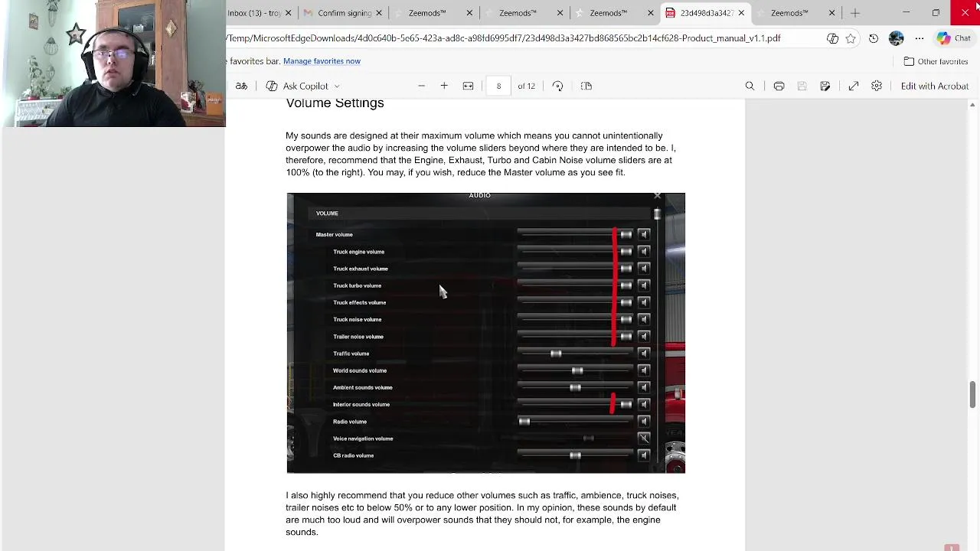Viewport: 980px width, 551px height.
Task: Open Find in PDF search icon
Action: coord(750,86)
